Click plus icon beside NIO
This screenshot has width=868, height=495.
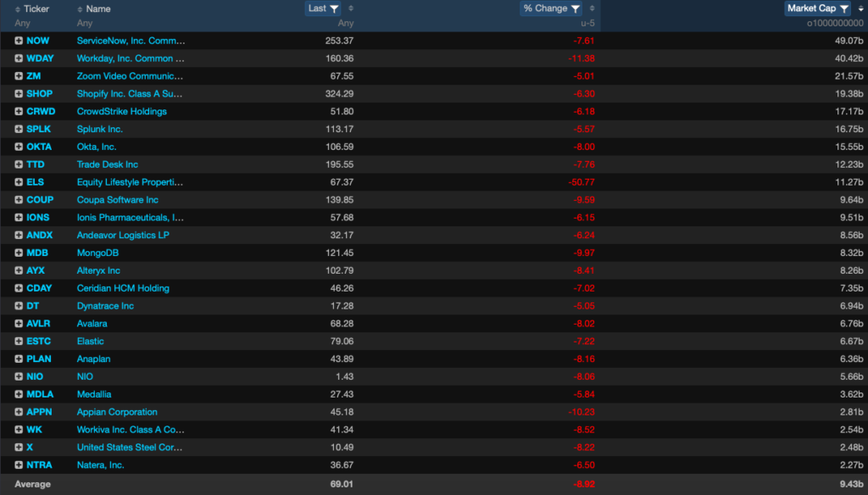click(x=19, y=376)
